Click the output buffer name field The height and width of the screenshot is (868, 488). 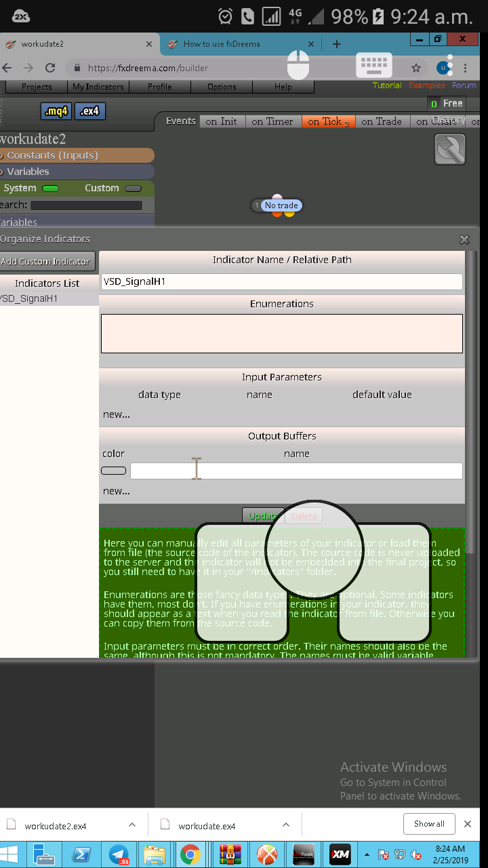pos(296,471)
